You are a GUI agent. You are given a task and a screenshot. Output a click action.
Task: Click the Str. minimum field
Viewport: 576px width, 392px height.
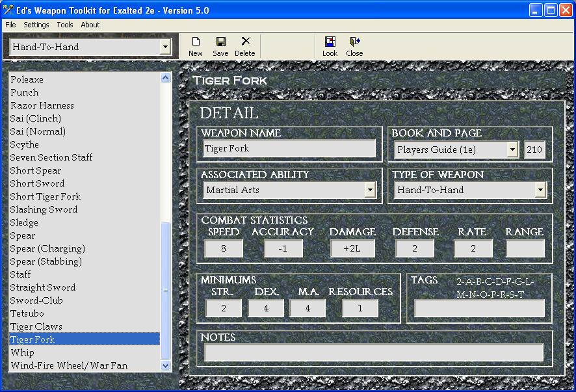224,308
